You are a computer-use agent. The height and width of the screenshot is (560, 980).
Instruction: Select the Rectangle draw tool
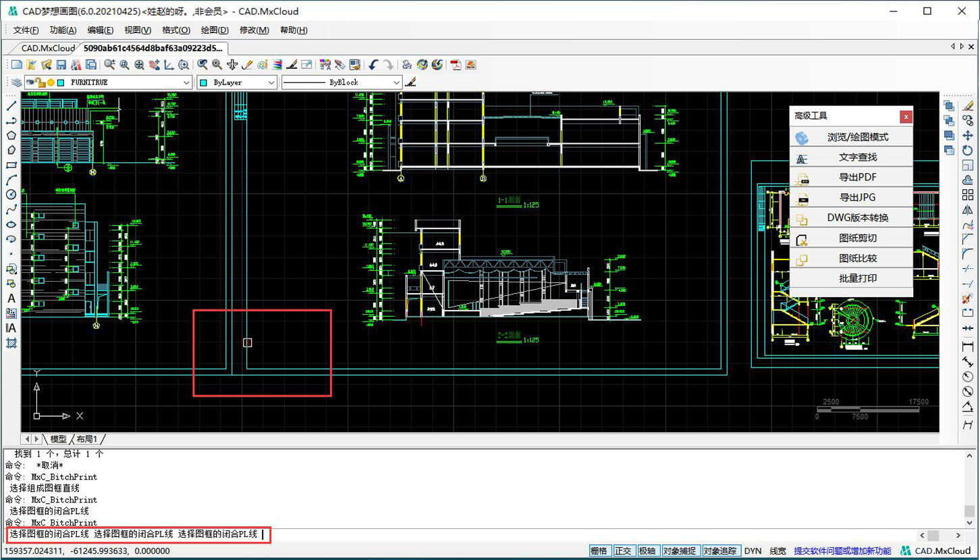click(x=11, y=165)
